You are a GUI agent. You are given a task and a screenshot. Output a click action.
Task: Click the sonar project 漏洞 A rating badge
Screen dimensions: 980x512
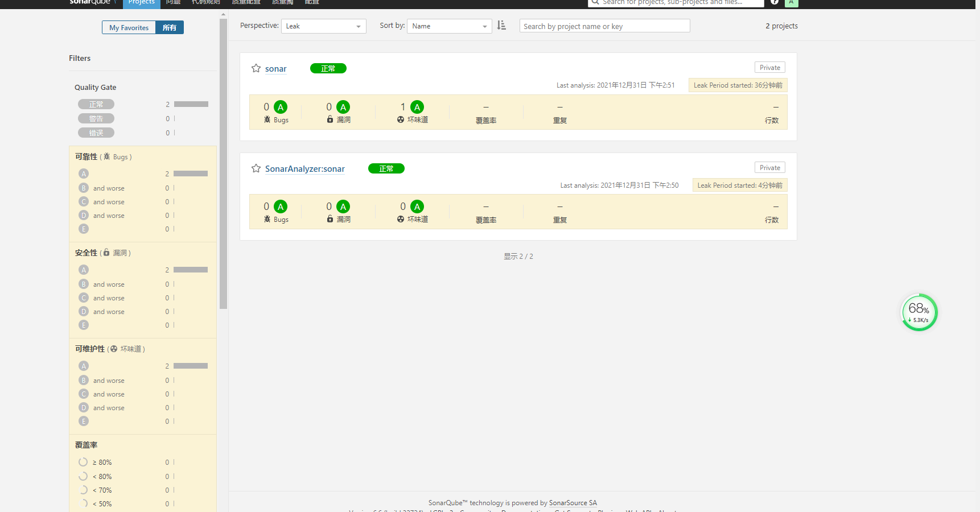click(343, 107)
